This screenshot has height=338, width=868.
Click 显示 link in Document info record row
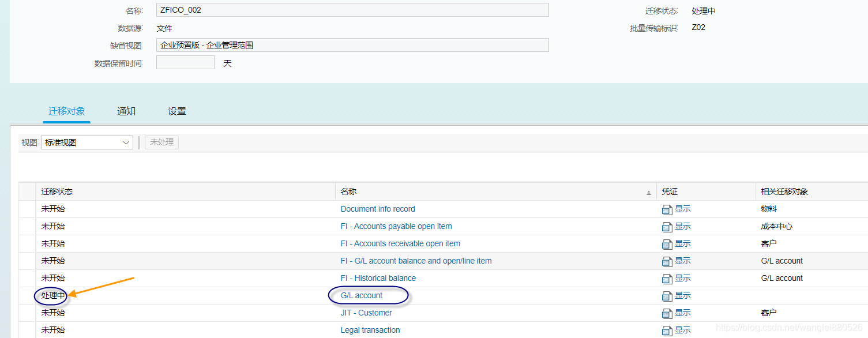click(683, 209)
